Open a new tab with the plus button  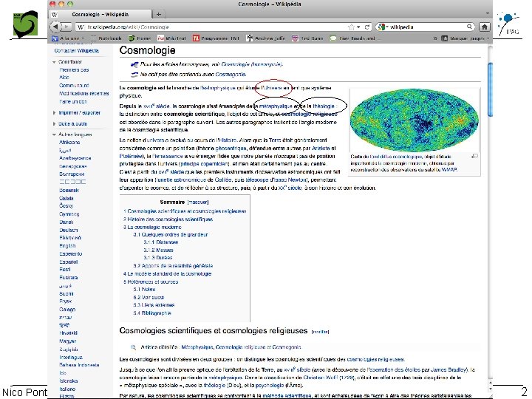(x=158, y=14)
